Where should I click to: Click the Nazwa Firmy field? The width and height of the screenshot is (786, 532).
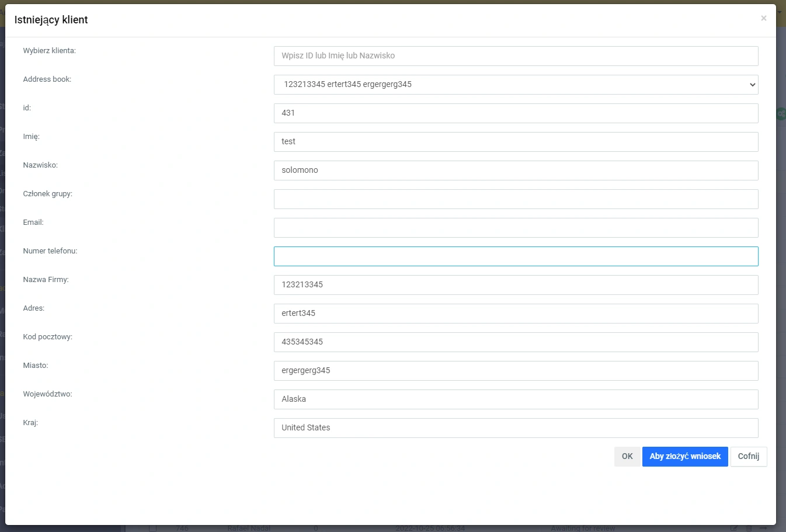click(516, 285)
